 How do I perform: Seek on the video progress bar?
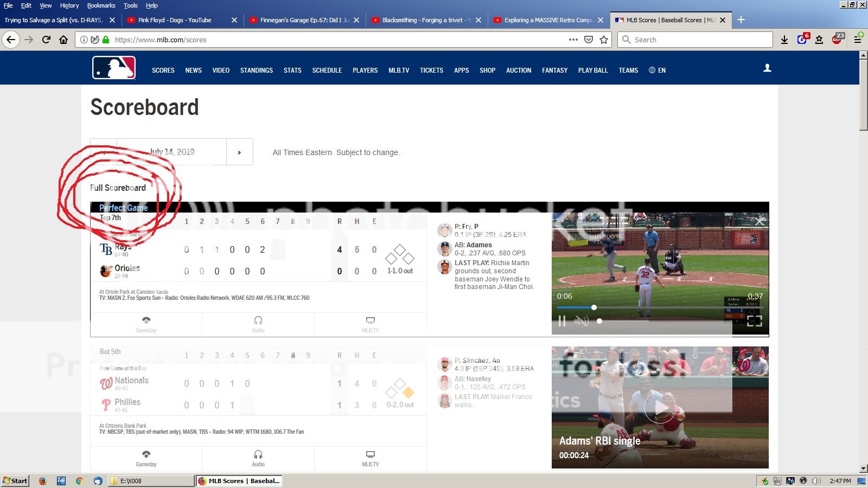tap(660, 307)
